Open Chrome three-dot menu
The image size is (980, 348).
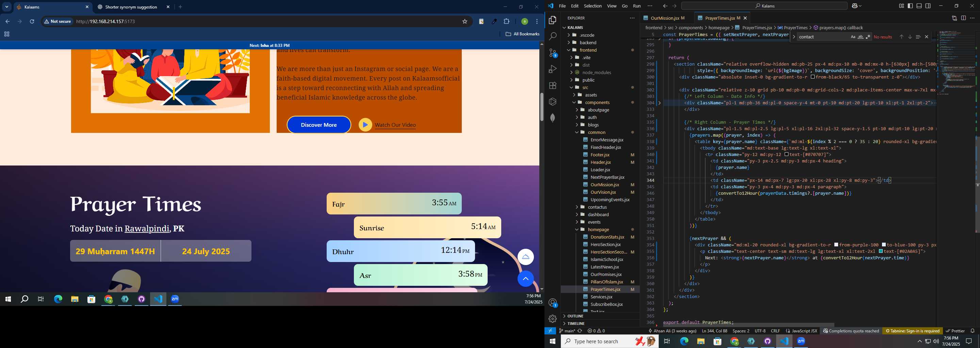tap(537, 21)
